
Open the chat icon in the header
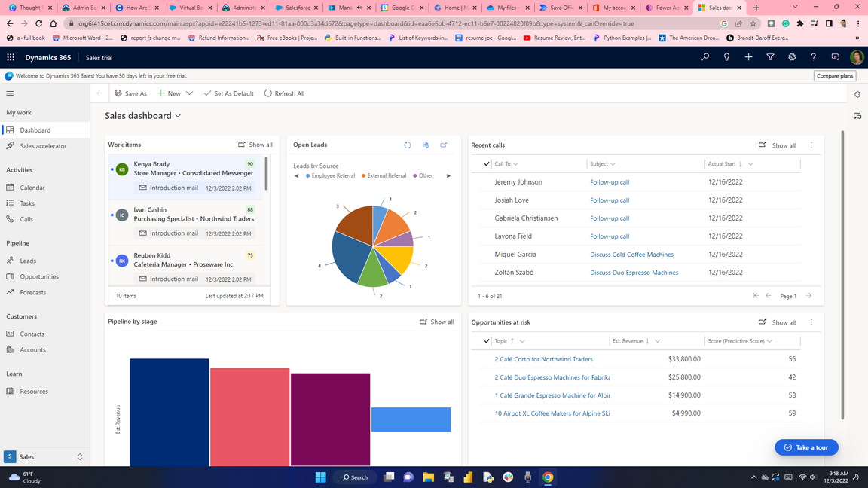(x=836, y=57)
